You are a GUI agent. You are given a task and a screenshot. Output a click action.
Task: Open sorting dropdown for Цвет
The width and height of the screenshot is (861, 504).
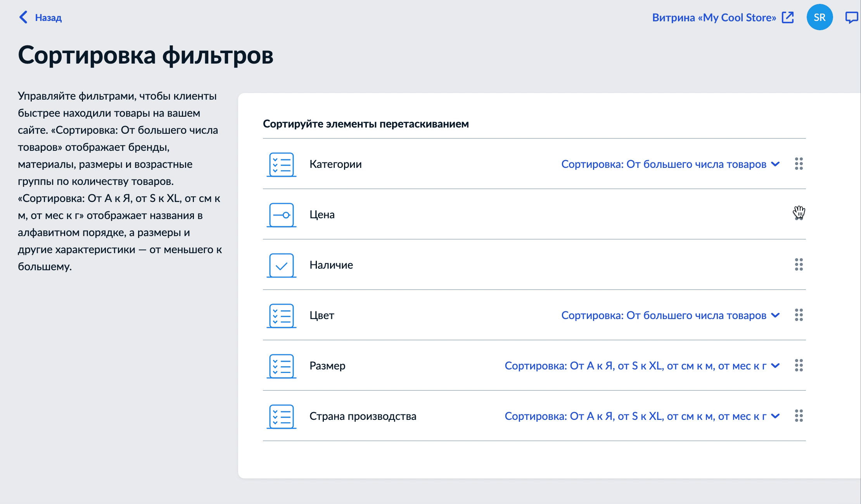click(x=671, y=316)
